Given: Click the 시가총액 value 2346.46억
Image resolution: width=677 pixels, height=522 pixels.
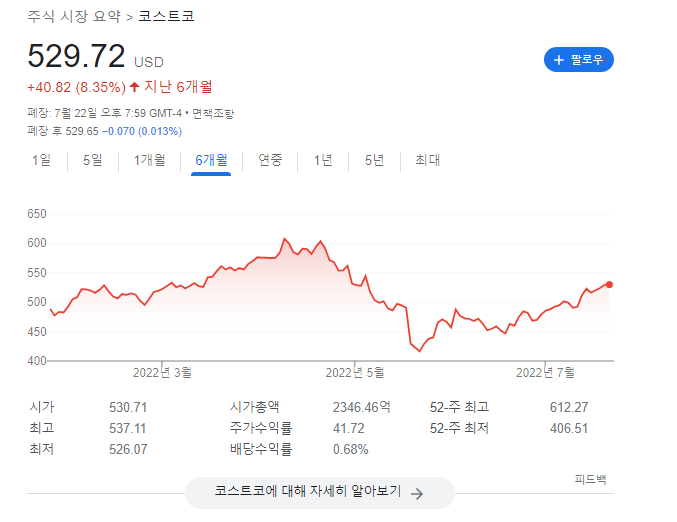Looking at the screenshot, I should pos(361,407).
